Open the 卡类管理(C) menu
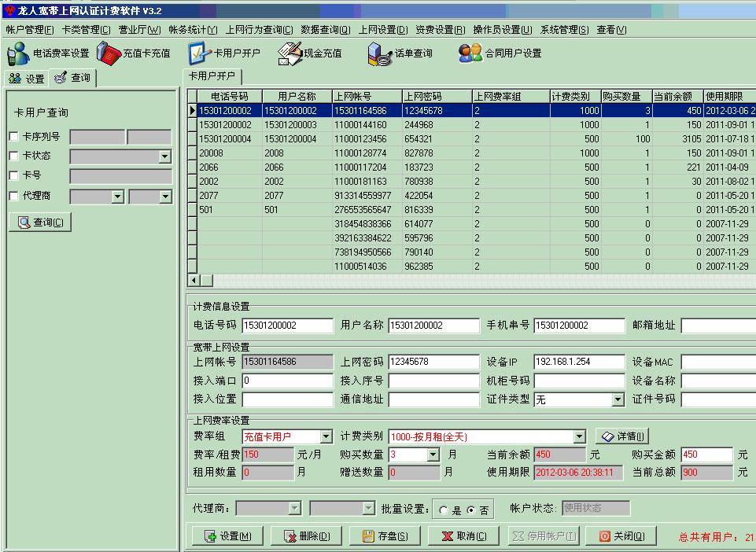The width and height of the screenshot is (756, 552). [87, 30]
